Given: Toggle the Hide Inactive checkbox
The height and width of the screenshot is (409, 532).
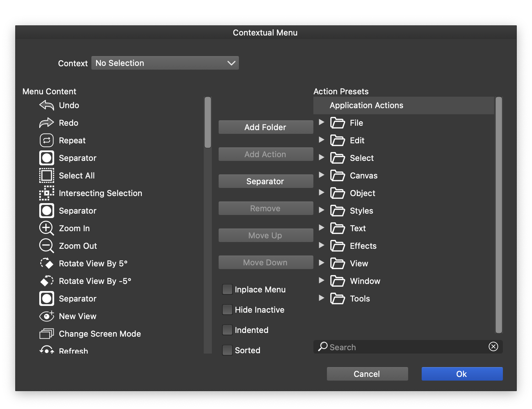Looking at the screenshot, I should [x=227, y=310].
